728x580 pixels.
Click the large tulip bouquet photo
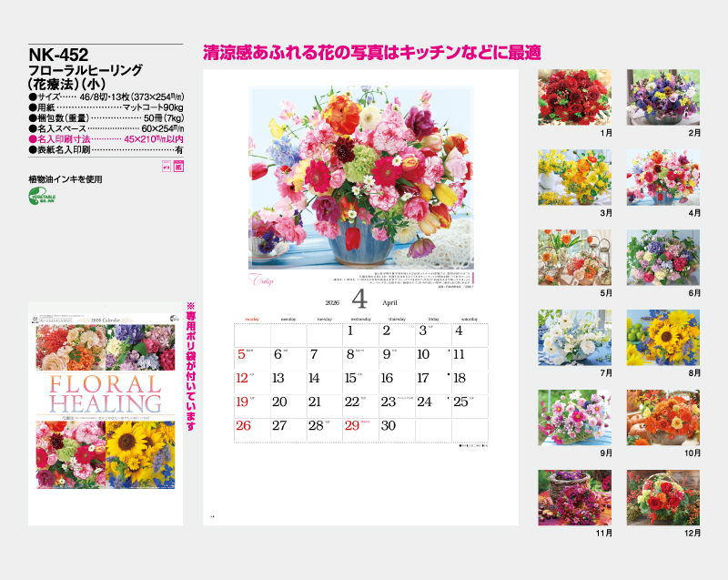coord(360,178)
